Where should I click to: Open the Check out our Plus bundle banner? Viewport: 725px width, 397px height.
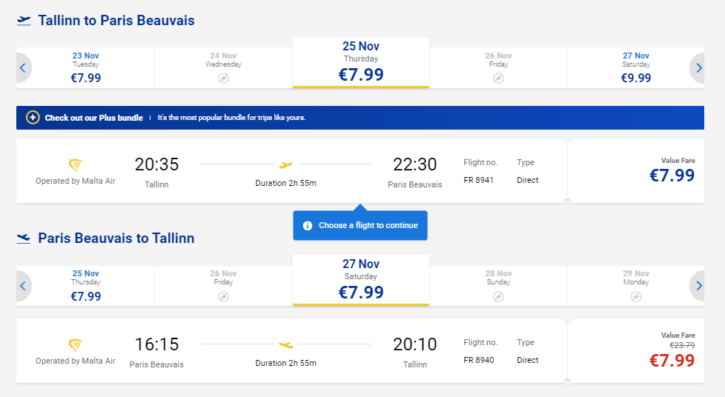pyautogui.click(x=360, y=117)
